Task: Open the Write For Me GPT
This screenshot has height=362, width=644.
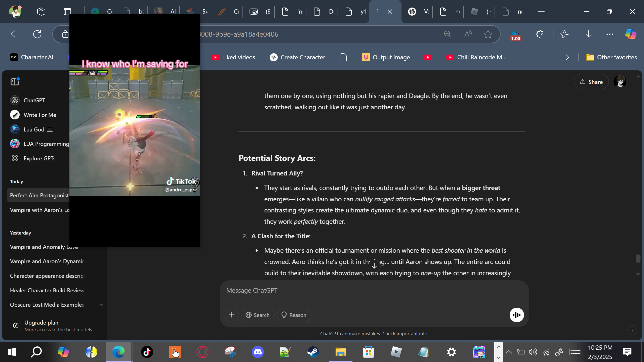Action: click(33, 115)
